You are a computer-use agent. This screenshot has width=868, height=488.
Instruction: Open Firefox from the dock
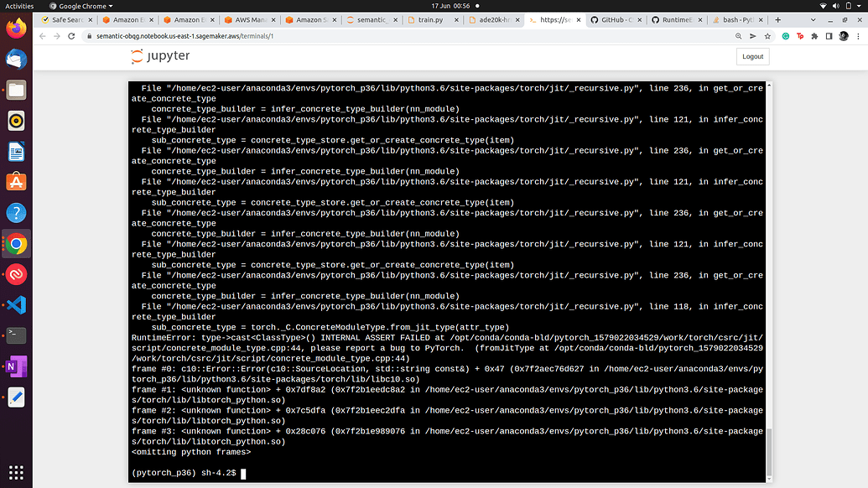[x=16, y=28]
